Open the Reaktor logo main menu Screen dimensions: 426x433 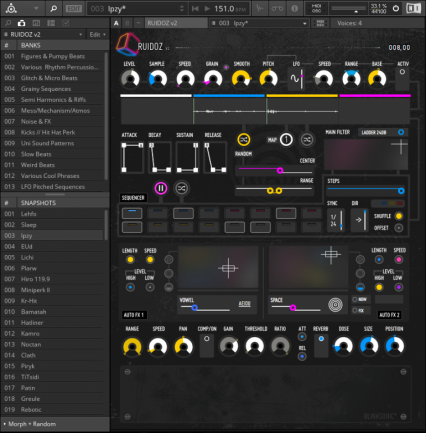point(11,8)
